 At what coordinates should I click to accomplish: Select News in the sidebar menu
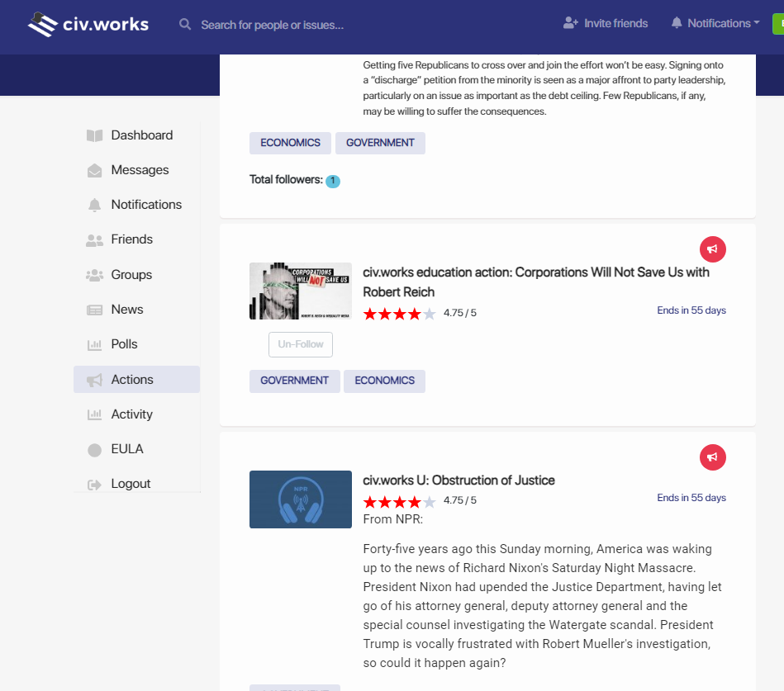click(127, 310)
